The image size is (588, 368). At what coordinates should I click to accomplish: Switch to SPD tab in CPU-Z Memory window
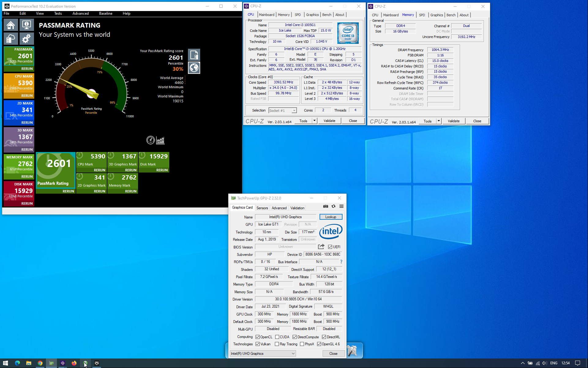422,15
